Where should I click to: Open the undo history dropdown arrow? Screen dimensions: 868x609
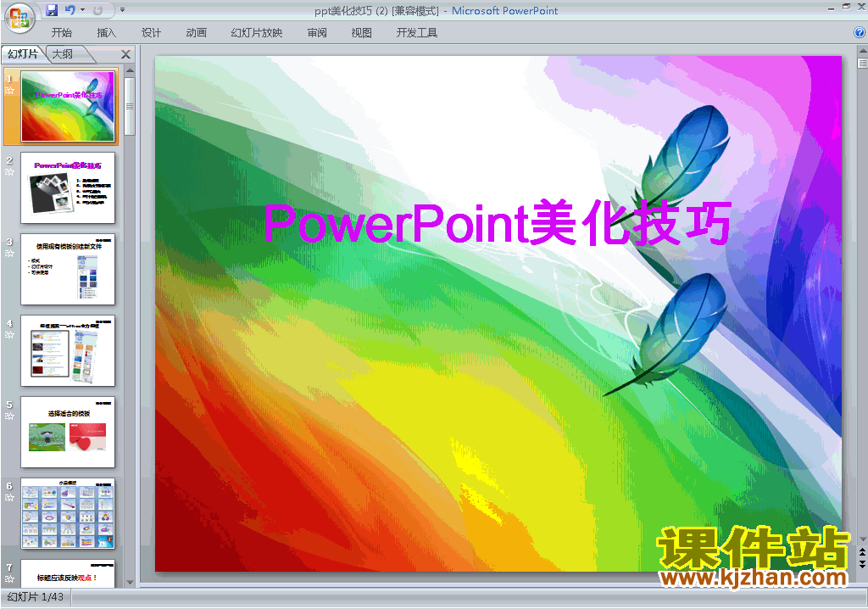point(83,10)
